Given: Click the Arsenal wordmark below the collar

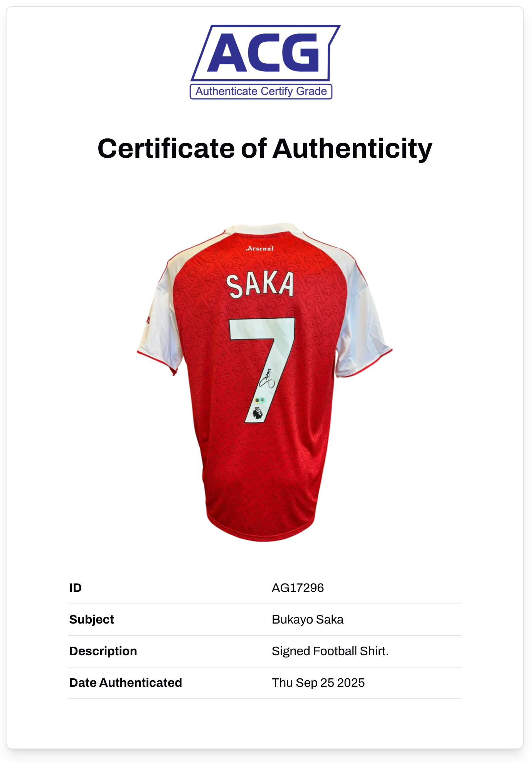Looking at the screenshot, I should [260, 248].
